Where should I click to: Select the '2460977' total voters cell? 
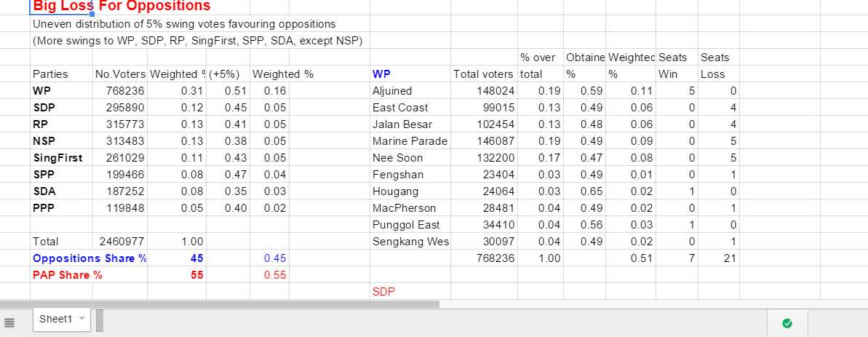(x=120, y=241)
